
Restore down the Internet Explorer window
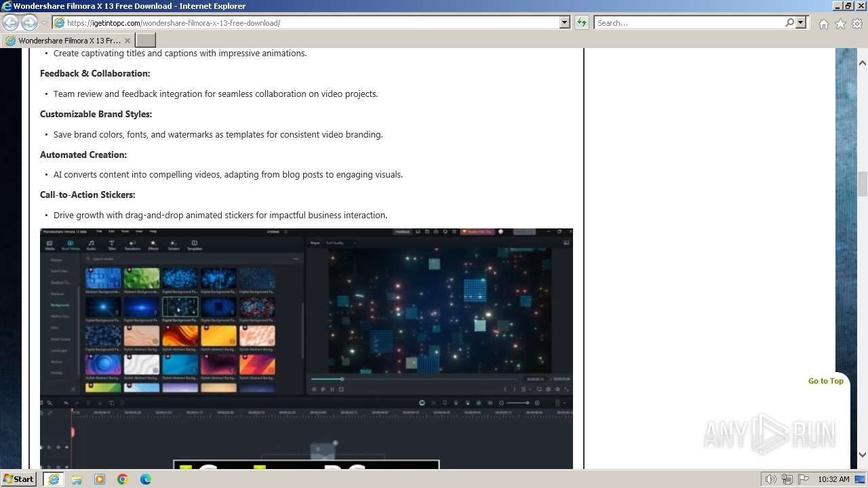click(849, 6)
